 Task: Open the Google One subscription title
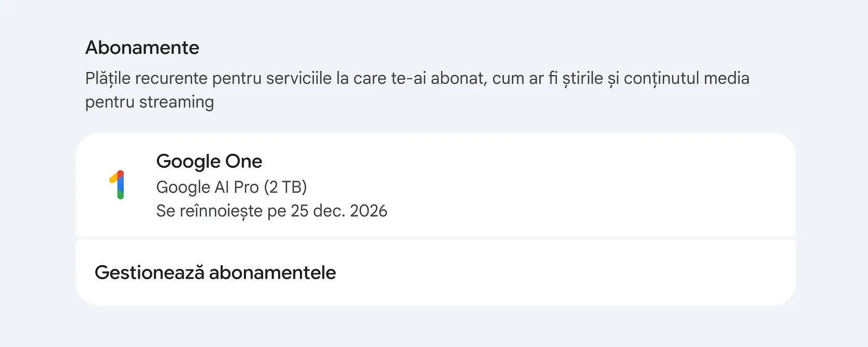pos(209,162)
